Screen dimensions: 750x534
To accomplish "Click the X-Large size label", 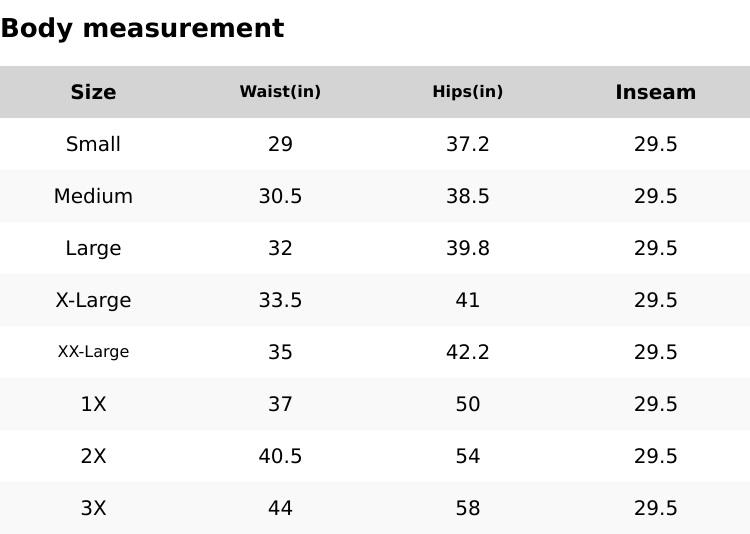I will coord(93,300).
